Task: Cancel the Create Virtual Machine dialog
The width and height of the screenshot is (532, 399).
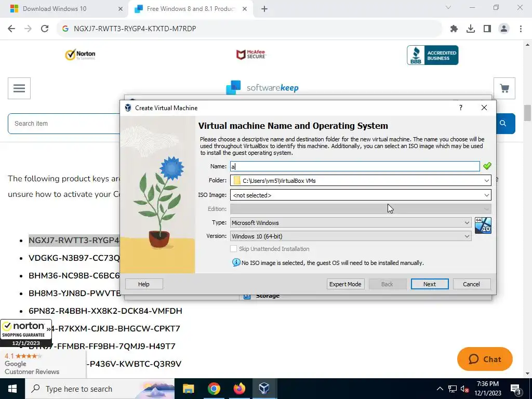Action: pyautogui.click(x=472, y=284)
